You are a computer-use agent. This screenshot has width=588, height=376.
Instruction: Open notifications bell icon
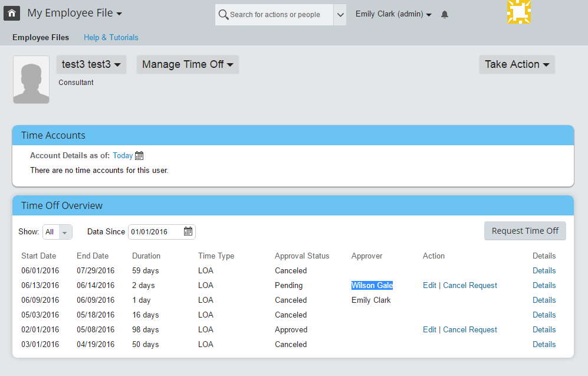pos(444,14)
